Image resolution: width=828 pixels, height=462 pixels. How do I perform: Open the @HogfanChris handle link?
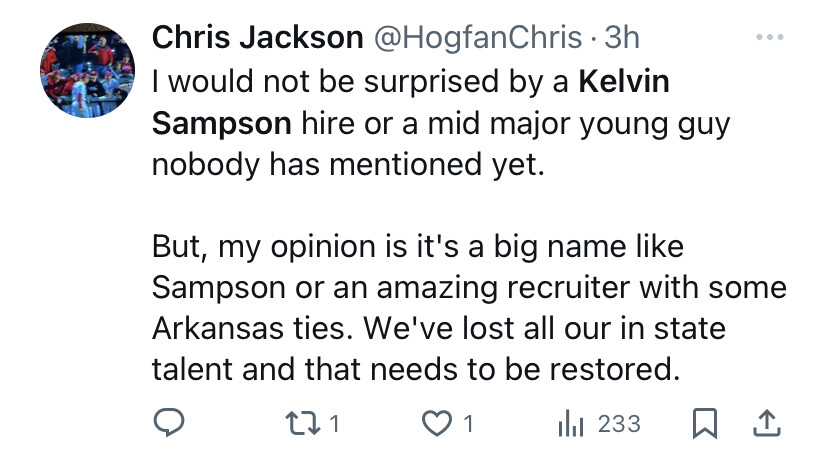click(478, 38)
